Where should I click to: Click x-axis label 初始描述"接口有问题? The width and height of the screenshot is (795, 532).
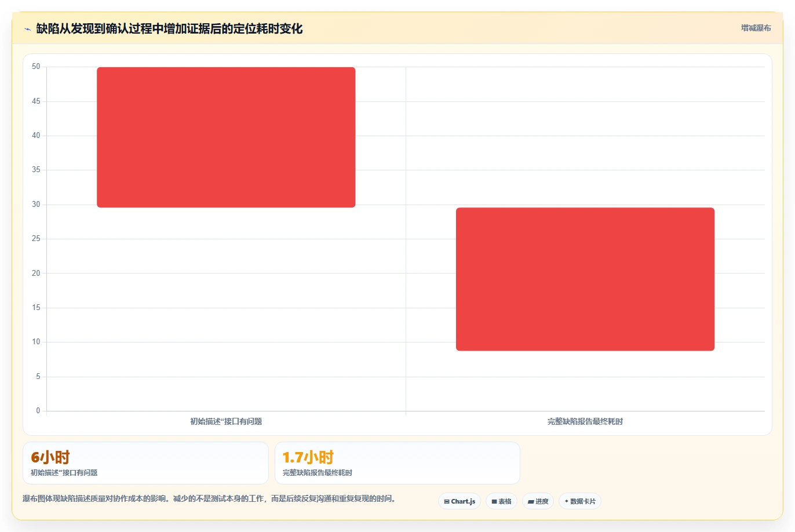[x=226, y=421]
